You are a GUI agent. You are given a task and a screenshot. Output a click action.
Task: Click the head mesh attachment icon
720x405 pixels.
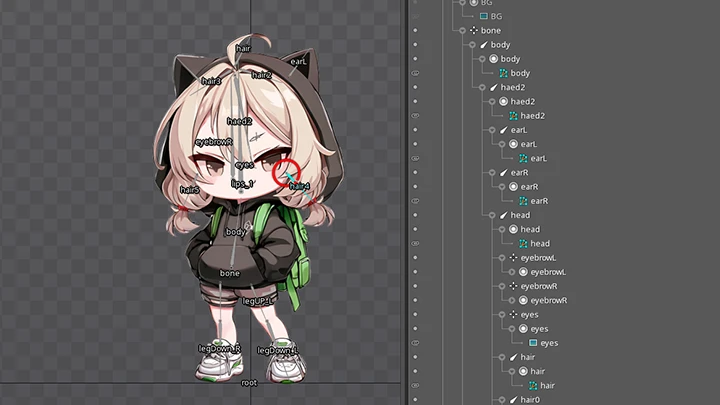point(523,243)
